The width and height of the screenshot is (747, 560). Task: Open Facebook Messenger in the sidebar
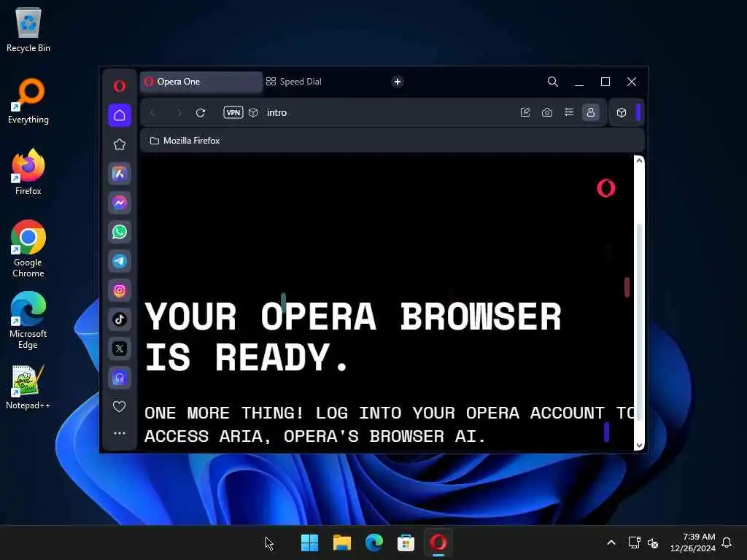120,203
